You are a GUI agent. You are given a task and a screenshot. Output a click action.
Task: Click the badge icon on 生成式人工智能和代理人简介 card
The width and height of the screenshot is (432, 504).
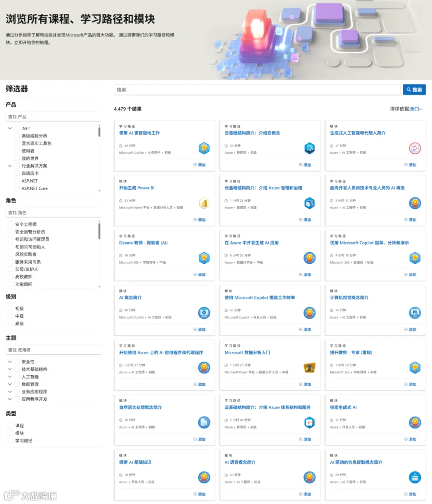(415, 148)
